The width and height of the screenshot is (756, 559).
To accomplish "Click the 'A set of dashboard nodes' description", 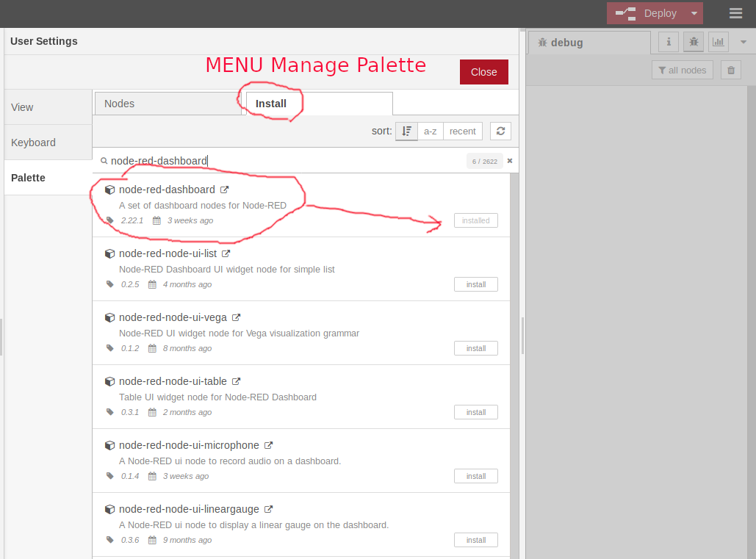I will click(203, 205).
